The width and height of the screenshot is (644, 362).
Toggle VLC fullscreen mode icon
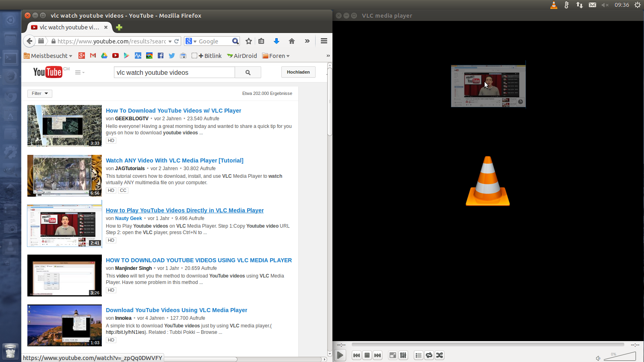(392, 355)
